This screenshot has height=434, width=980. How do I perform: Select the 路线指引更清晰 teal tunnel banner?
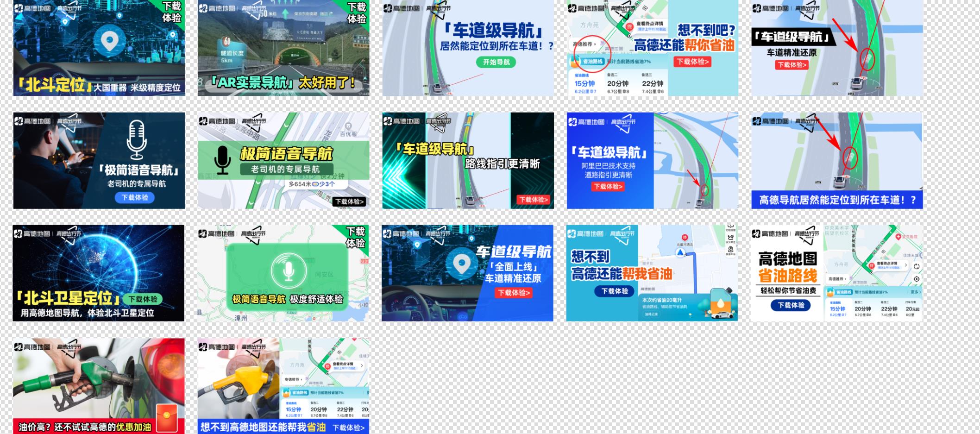[x=468, y=160]
